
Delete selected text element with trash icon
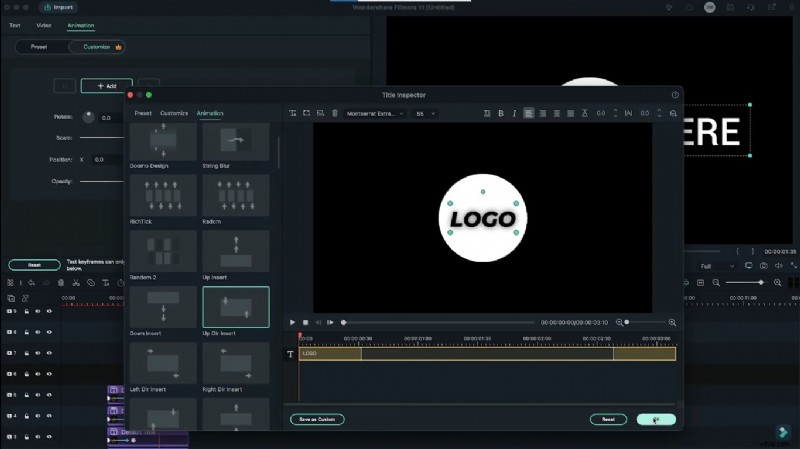[x=335, y=113]
